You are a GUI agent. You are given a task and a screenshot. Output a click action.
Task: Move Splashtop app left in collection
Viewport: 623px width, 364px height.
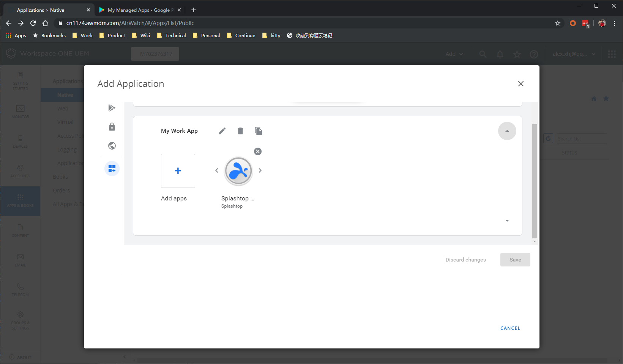pos(217,170)
